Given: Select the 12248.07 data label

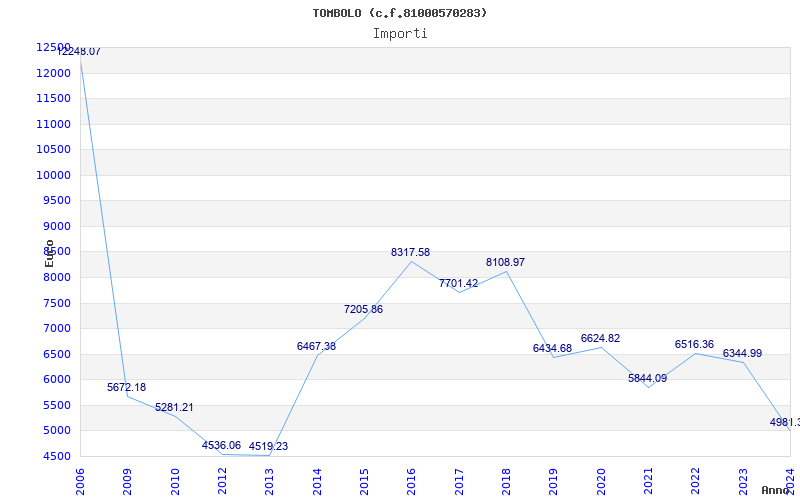Looking at the screenshot, I should tap(79, 52).
